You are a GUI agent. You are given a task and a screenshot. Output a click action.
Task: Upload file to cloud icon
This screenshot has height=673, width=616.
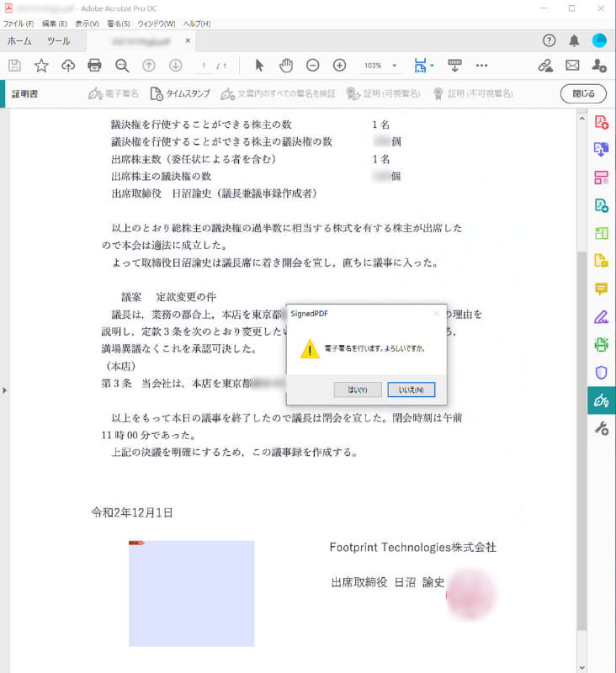point(68,66)
